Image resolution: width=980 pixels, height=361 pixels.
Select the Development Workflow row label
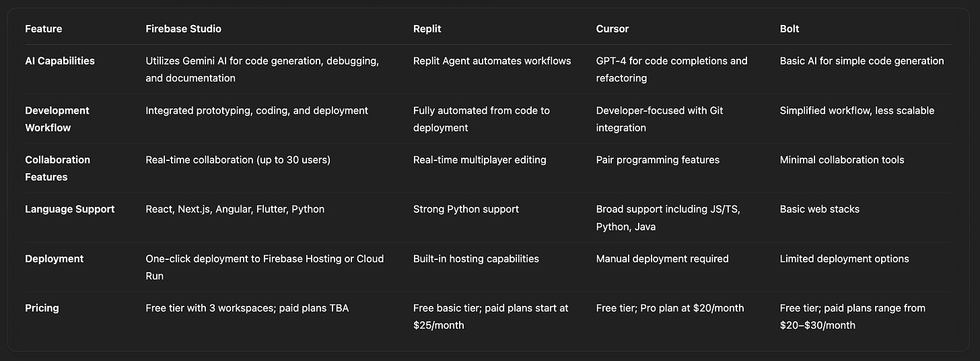coord(57,119)
